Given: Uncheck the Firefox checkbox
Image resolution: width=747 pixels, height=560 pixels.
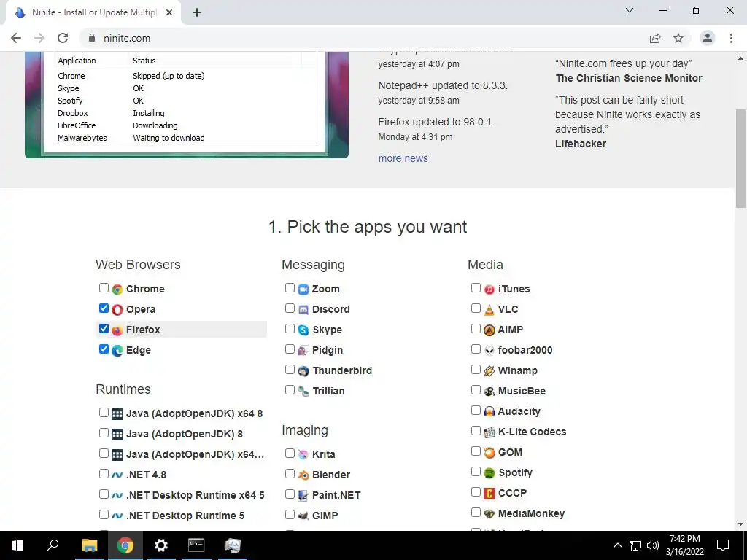Looking at the screenshot, I should (104, 329).
